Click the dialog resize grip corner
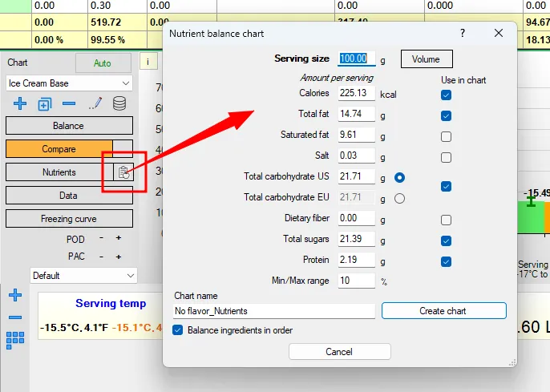The image size is (550, 392). [512, 362]
